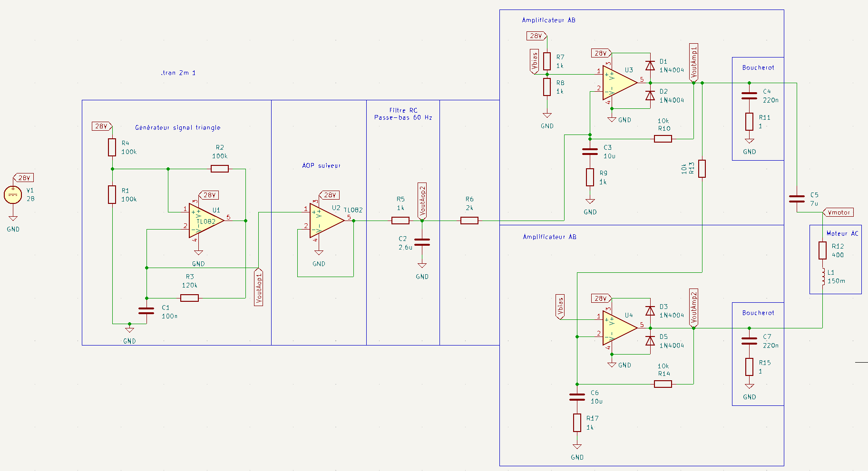
Task: Select the U4 amplifier op-amp symbol
Action: click(x=619, y=328)
